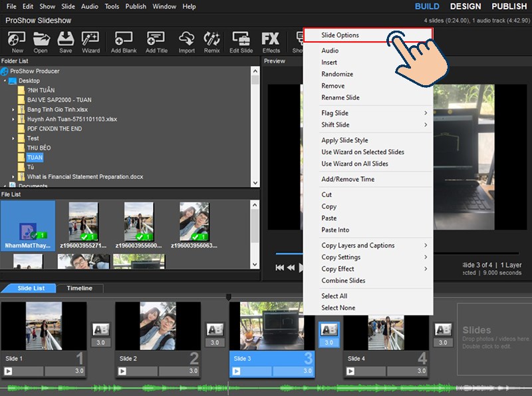Choose Combine Slides menu entry

(x=368, y=281)
